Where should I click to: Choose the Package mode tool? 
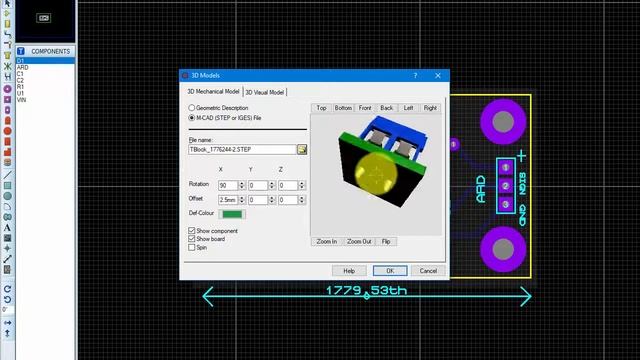(7, 24)
